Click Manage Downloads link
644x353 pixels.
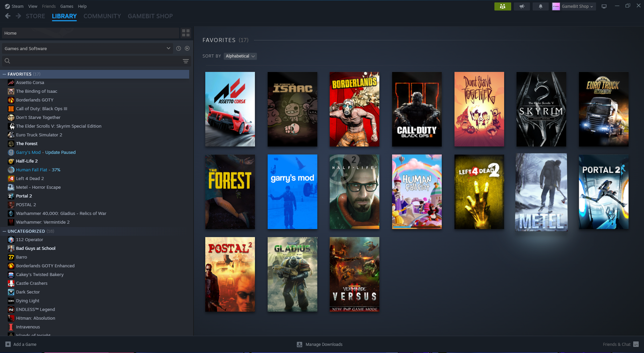[x=324, y=344]
